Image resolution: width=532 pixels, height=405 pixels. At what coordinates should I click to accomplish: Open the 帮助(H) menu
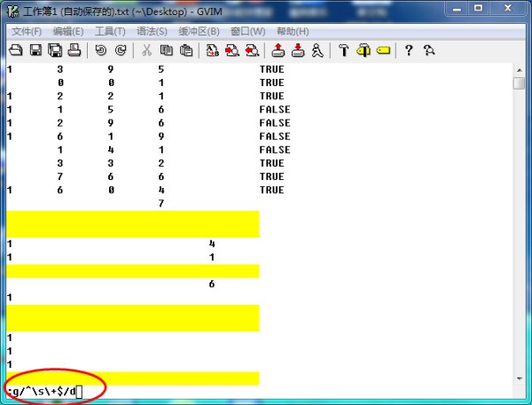(293, 31)
